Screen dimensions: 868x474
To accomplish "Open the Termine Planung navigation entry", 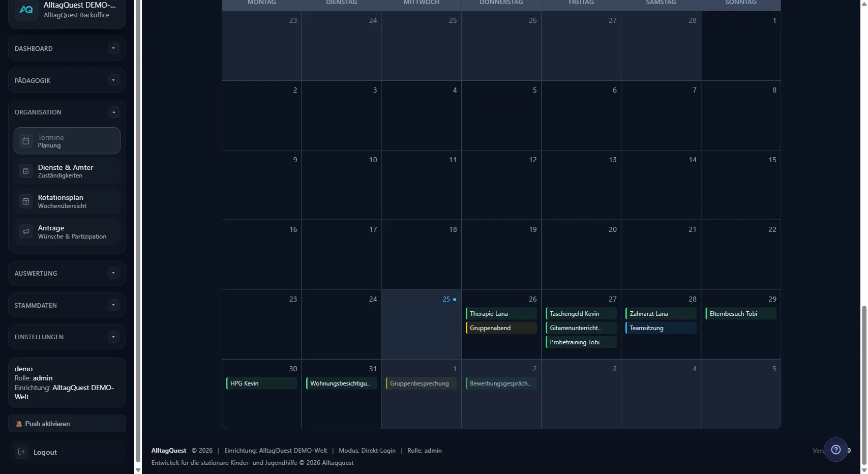I will pos(67,141).
